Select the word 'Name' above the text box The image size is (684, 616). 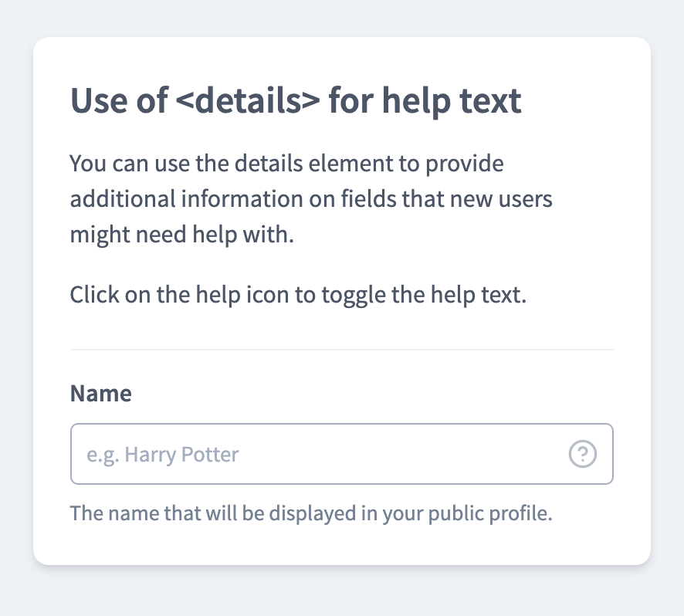point(101,393)
